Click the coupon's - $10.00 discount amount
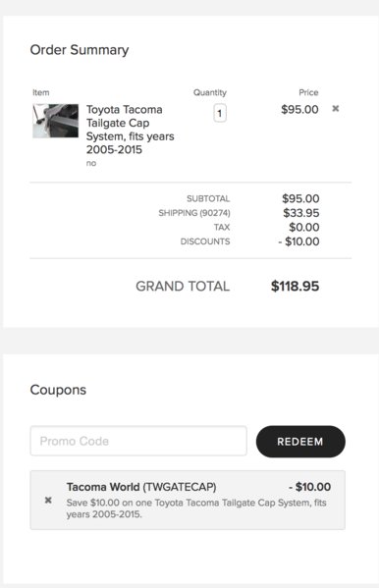This screenshot has height=588, width=379. pos(309,487)
